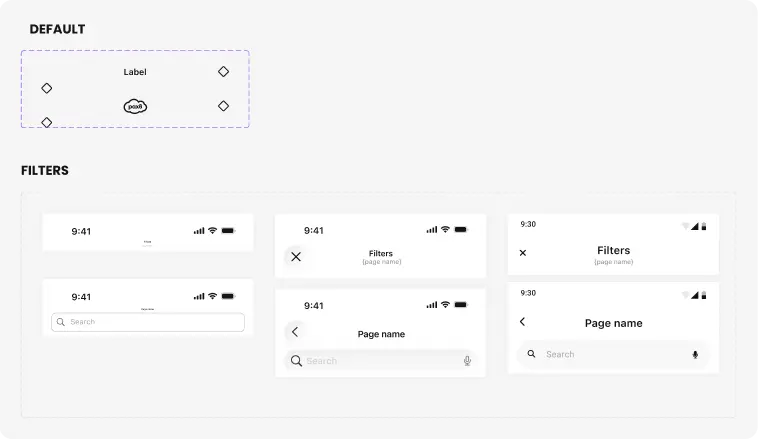Image resolution: width=758 pixels, height=440 pixels.
Task: Select the diamond placeholder right of Label
Action: click(x=223, y=72)
